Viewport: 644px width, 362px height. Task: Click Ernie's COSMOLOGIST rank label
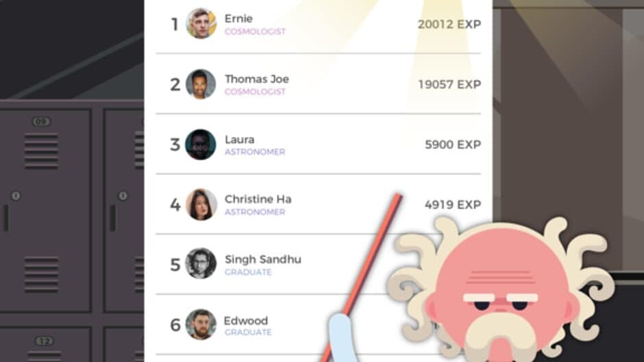click(x=255, y=31)
